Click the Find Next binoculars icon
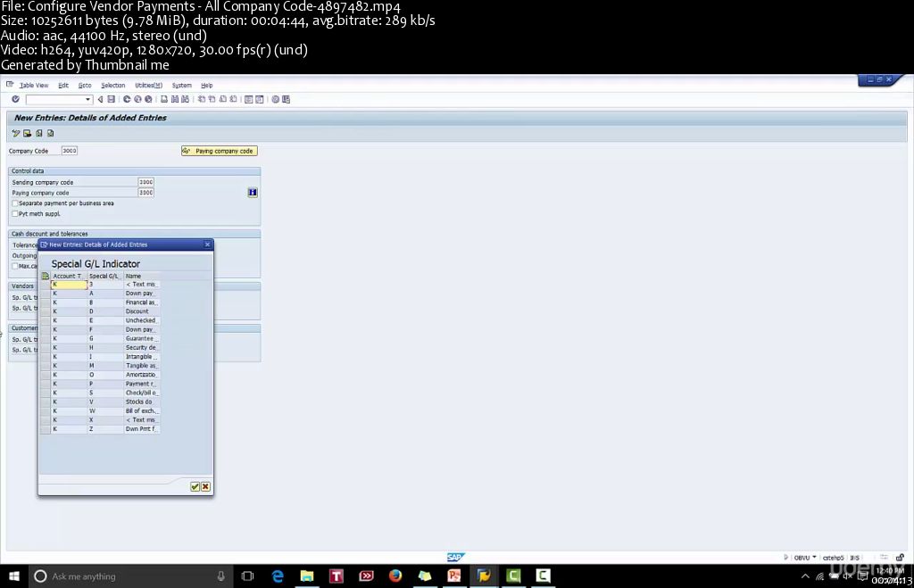Screen dimensions: 914x588 (186, 99)
